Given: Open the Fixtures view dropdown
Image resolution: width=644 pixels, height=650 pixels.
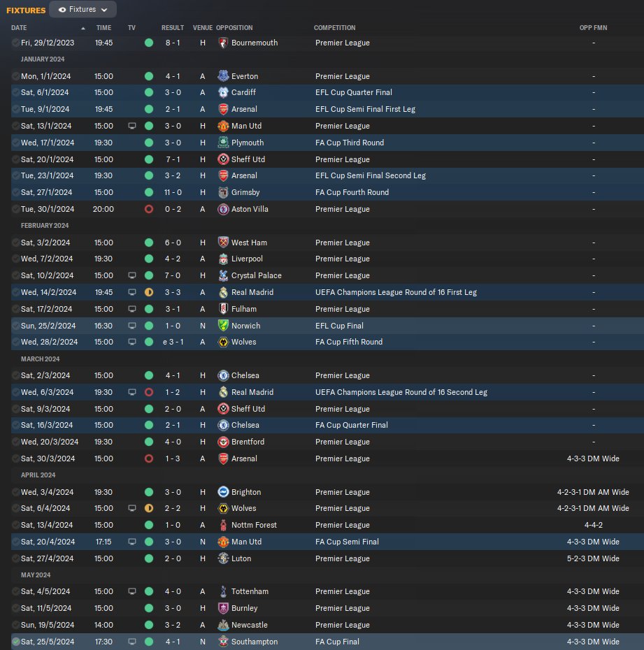Looking at the screenshot, I should pos(83,10).
